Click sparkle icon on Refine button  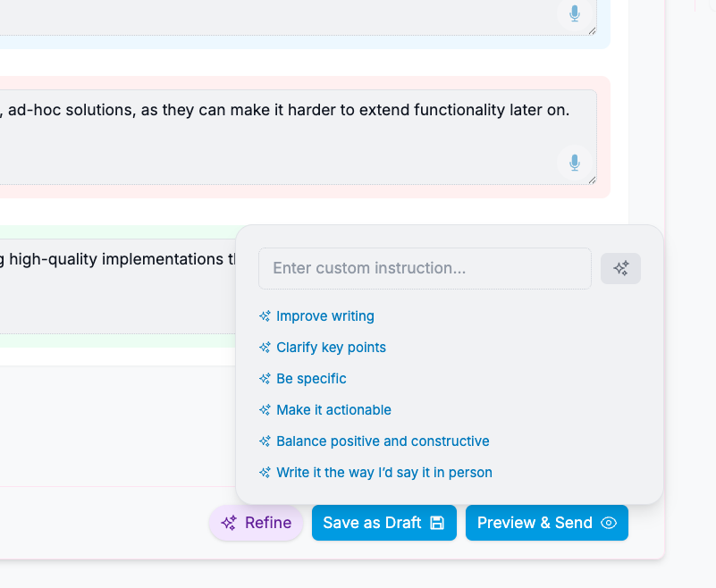click(x=229, y=523)
